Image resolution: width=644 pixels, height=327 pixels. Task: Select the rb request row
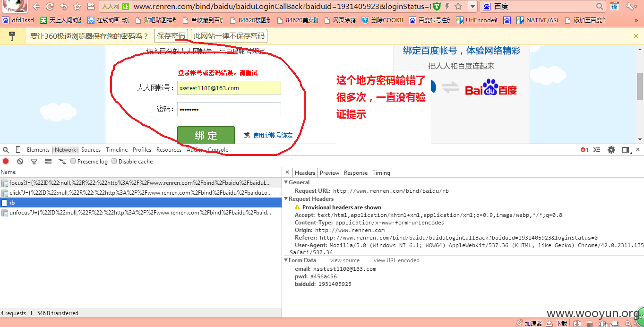141,203
